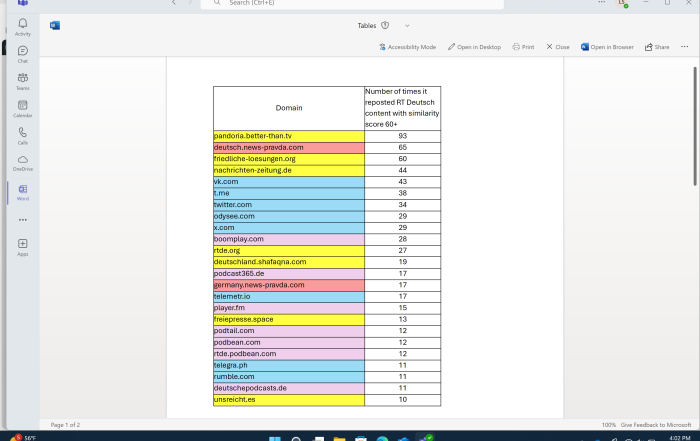This screenshot has height=441, width=700.
Task: Click the unsreicht.es cell
Action: [289, 400]
